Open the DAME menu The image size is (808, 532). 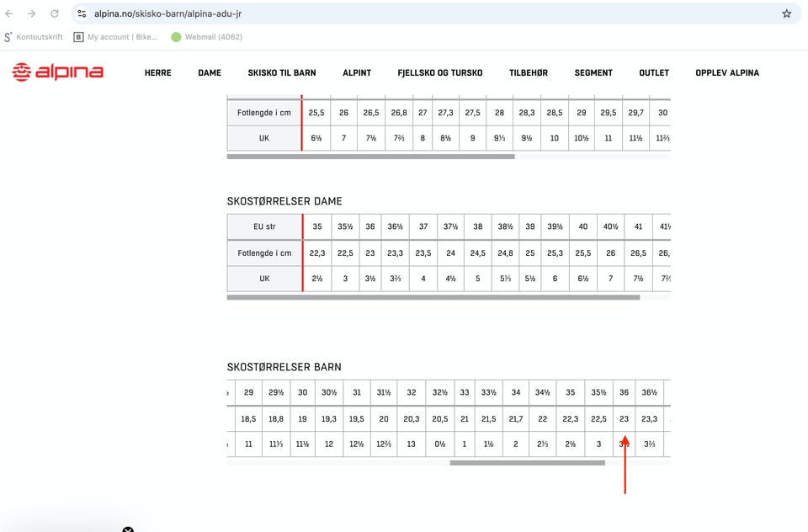(210, 72)
